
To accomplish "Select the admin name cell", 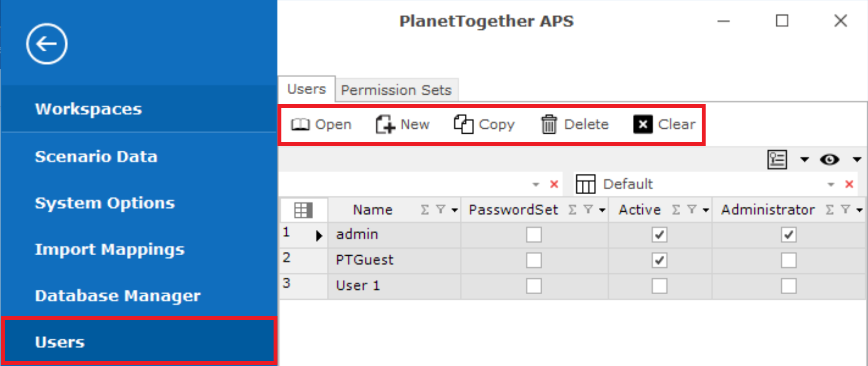I will pos(395,235).
